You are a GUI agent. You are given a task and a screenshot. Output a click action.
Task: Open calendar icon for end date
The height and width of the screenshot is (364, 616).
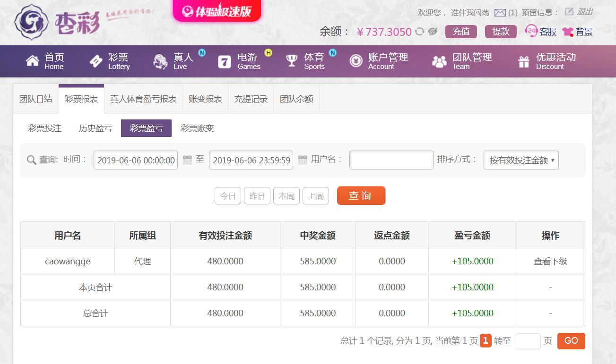[x=303, y=160]
